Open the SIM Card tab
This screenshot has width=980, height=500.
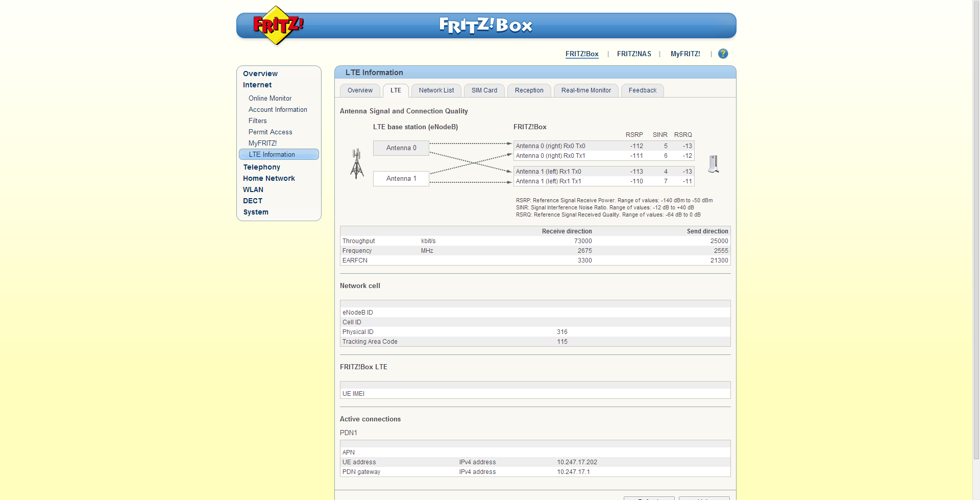484,90
